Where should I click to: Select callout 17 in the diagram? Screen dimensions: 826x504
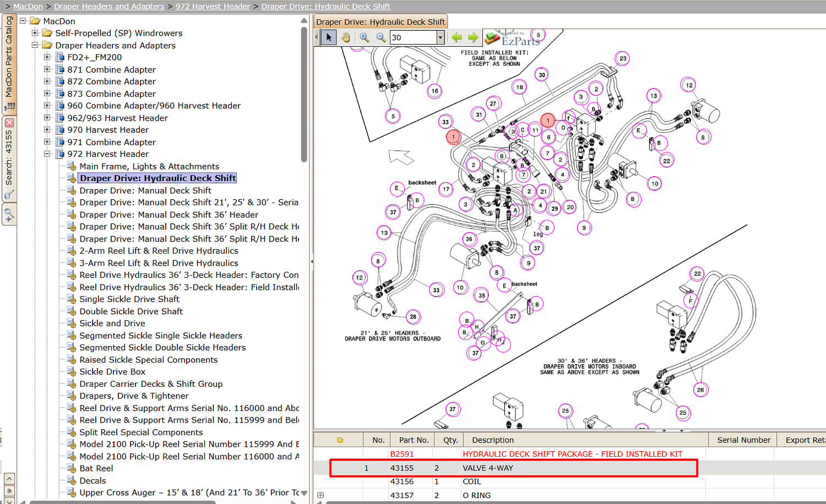coord(446,189)
